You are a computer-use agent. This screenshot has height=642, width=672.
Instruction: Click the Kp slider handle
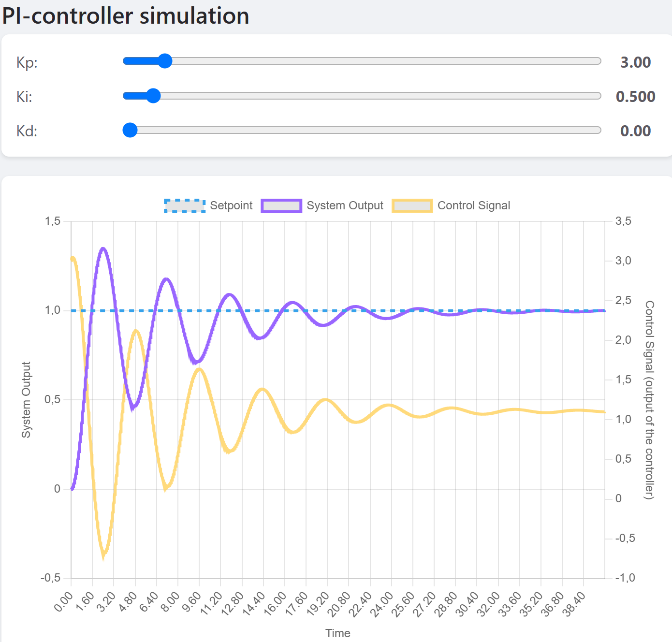[165, 61]
